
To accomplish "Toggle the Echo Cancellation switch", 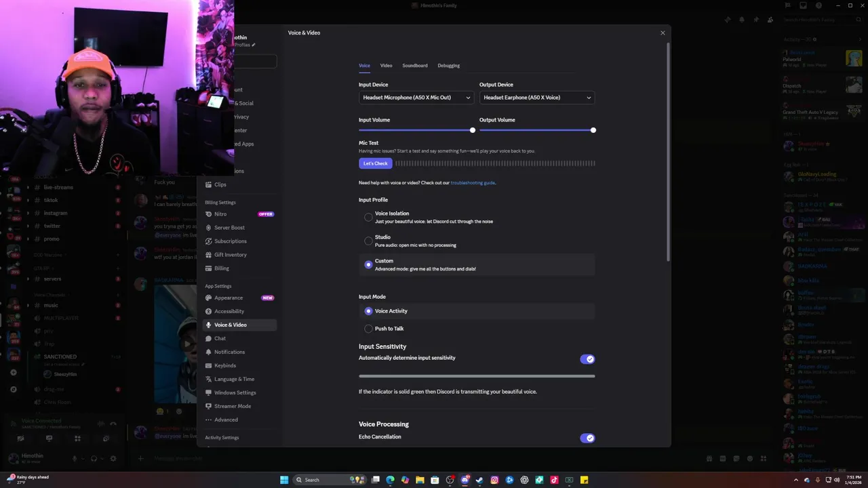I will [587, 438].
